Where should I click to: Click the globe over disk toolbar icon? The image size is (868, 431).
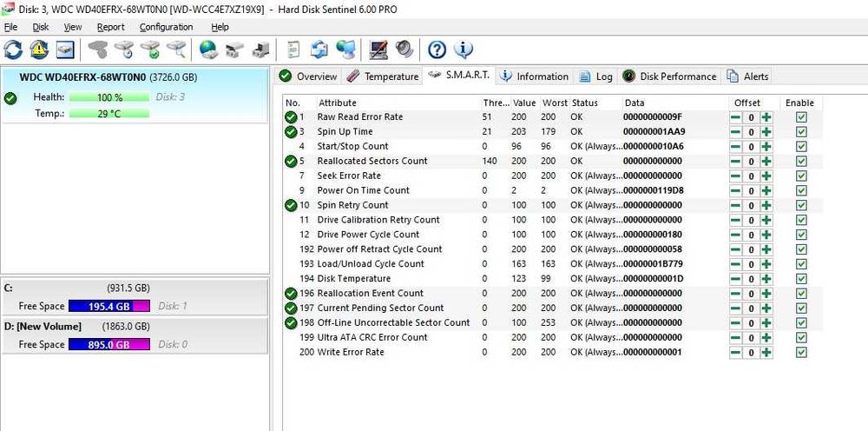point(208,50)
